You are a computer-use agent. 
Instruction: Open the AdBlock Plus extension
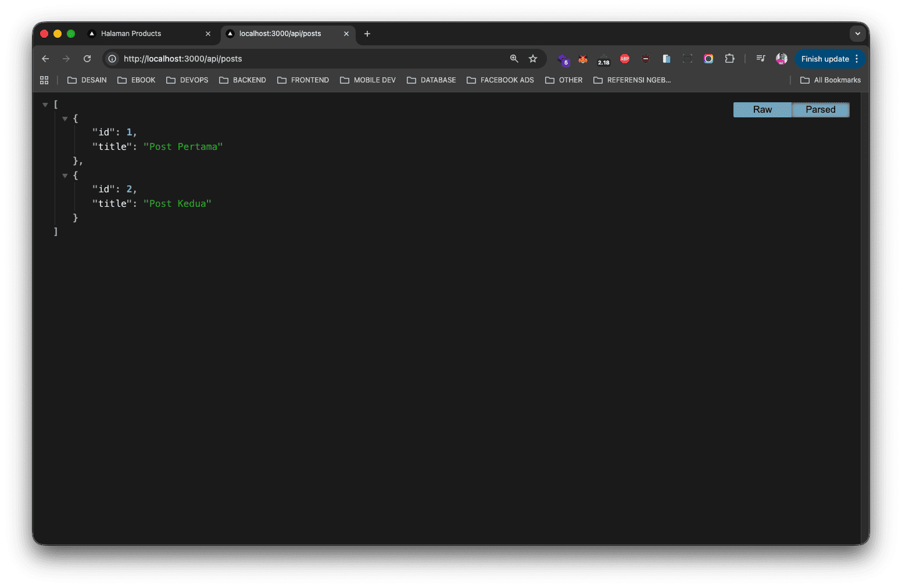pos(624,59)
